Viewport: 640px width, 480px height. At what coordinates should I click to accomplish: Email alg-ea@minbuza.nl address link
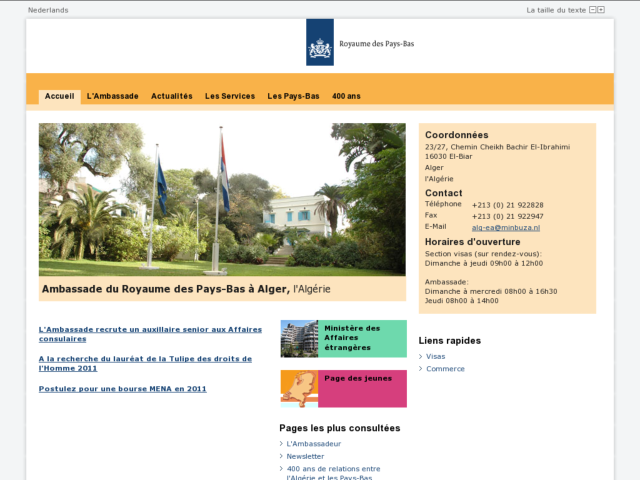[x=506, y=228]
